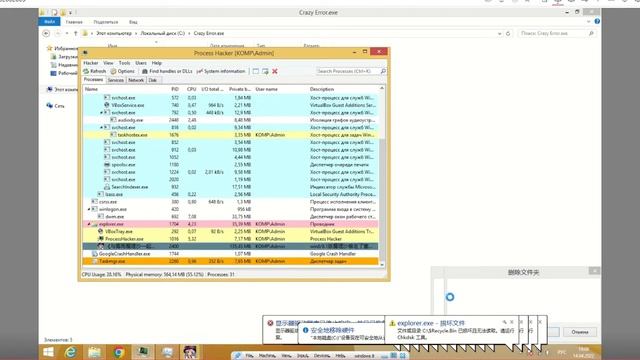Close the explorer.exe warning balloon

pyautogui.click(x=511, y=322)
